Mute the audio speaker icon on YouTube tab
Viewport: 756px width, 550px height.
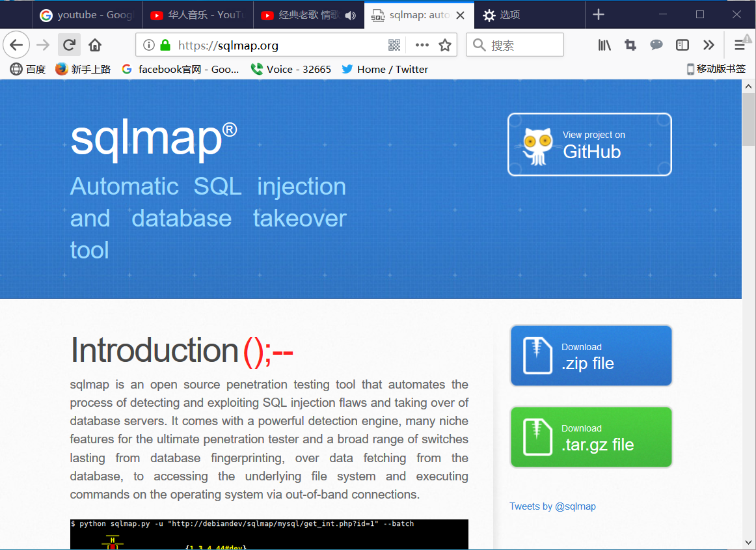(351, 16)
